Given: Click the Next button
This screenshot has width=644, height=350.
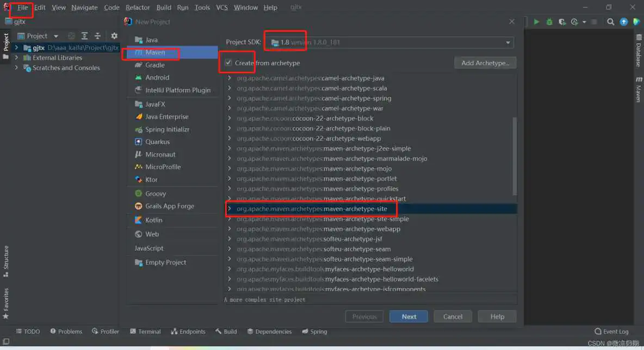Looking at the screenshot, I should coord(408,317).
